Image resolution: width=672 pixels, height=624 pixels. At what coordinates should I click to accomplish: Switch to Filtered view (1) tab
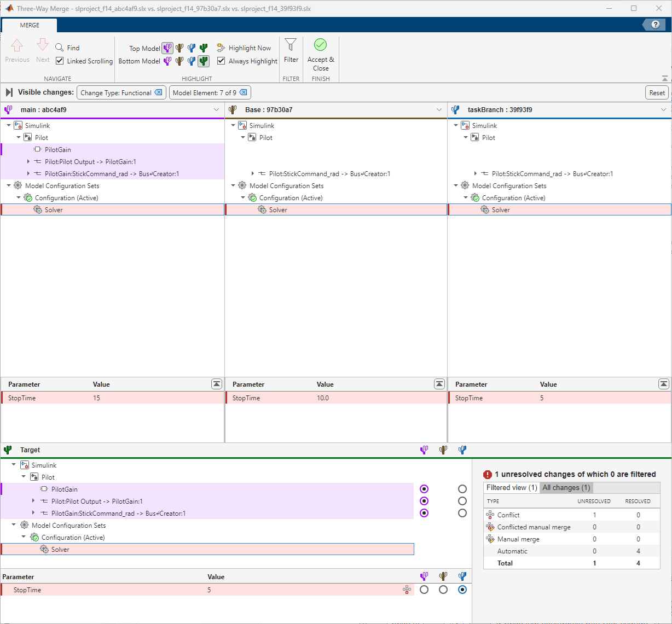(x=512, y=488)
